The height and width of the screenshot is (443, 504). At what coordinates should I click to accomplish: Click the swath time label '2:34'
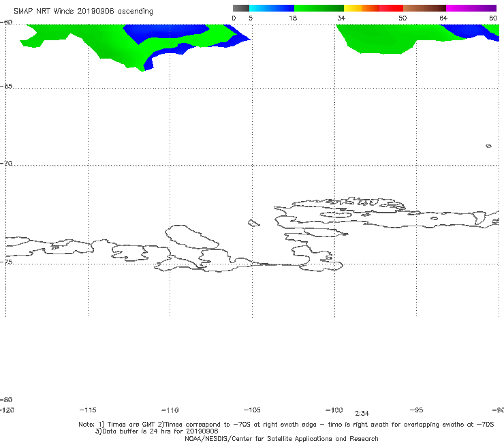pos(362,414)
